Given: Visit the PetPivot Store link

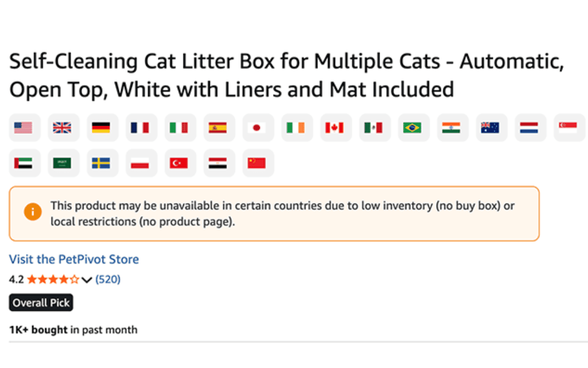Looking at the screenshot, I should [x=74, y=259].
